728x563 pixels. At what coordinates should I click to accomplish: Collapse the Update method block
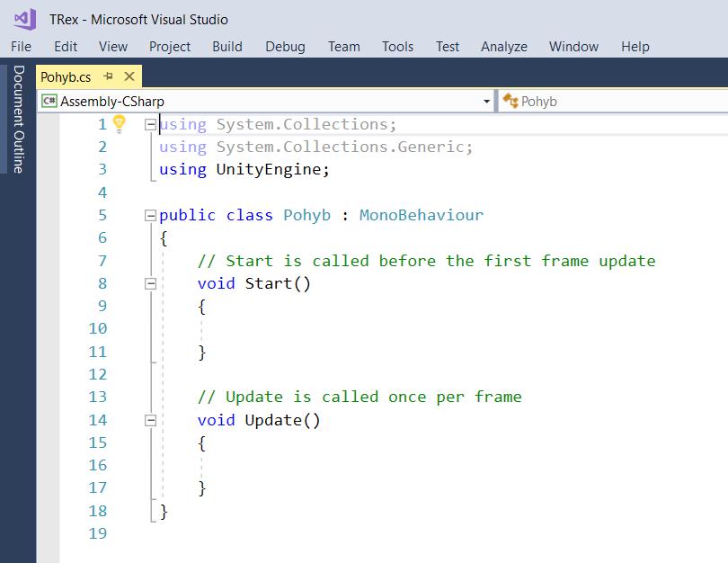click(x=150, y=420)
